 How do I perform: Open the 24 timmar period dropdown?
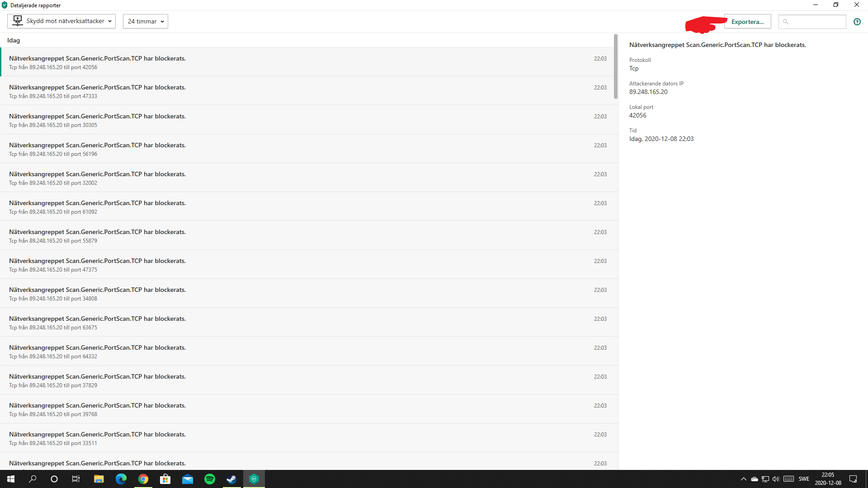click(x=145, y=21)
